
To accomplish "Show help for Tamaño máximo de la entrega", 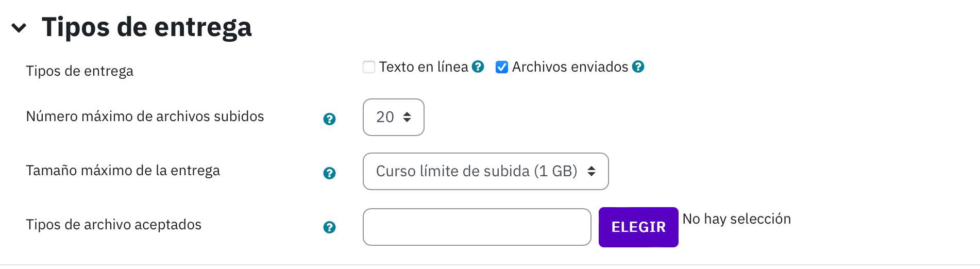I will pyautogui.click(x=329, y=173).
